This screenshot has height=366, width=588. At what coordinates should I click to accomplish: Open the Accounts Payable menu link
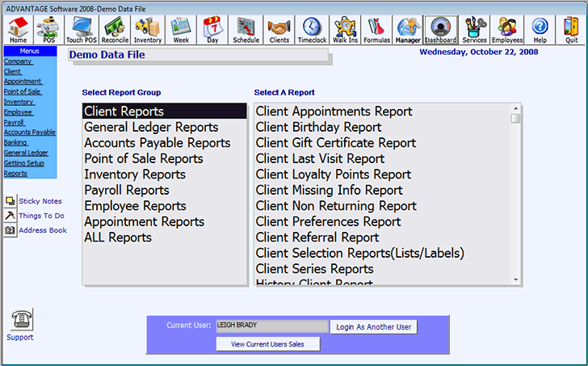click(x=30, y=133)
